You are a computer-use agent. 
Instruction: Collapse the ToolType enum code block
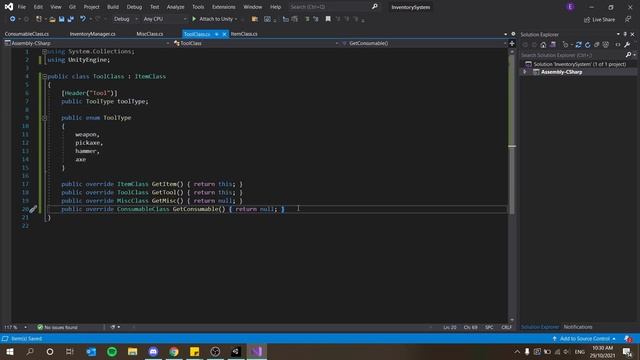(44, 118)
